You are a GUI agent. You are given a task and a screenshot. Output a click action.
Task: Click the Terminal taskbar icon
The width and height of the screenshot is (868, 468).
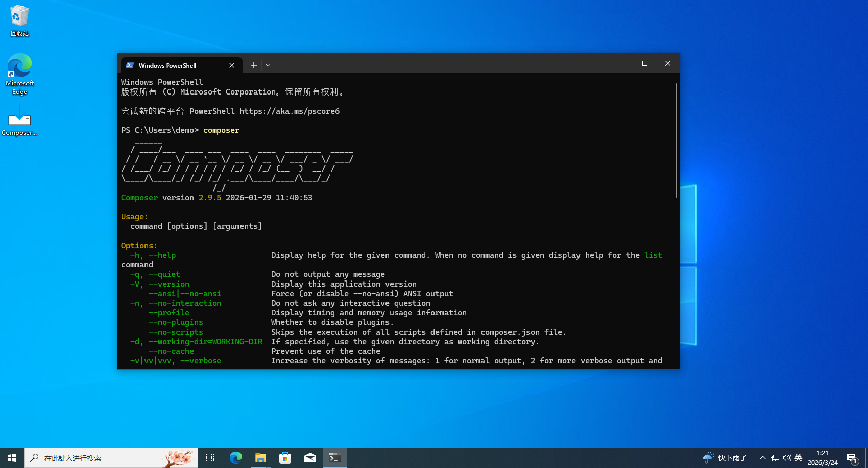pos(334,458)
